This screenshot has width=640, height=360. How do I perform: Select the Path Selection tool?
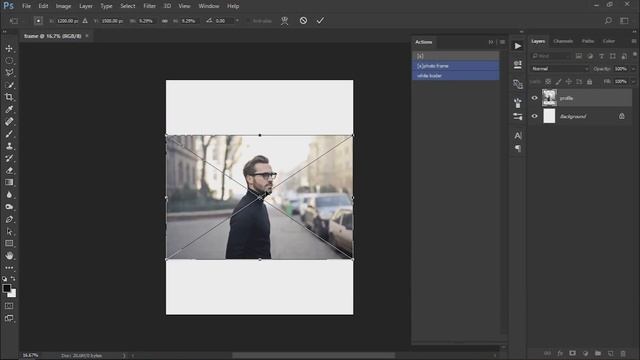point(9,231)
